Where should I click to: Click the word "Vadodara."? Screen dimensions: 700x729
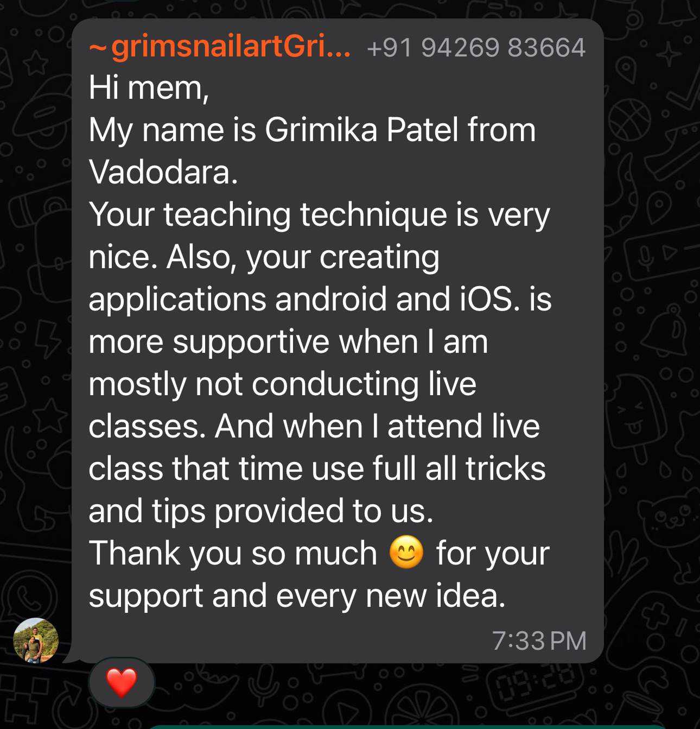163,173
